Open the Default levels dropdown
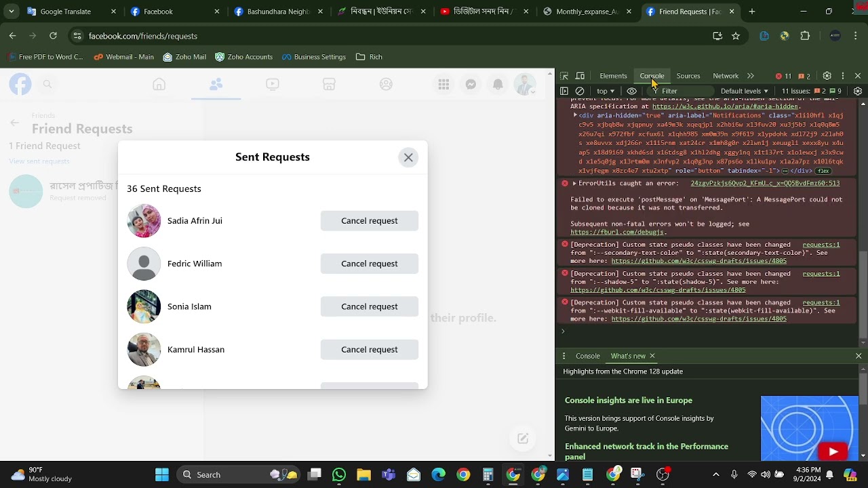 [745, 91]
